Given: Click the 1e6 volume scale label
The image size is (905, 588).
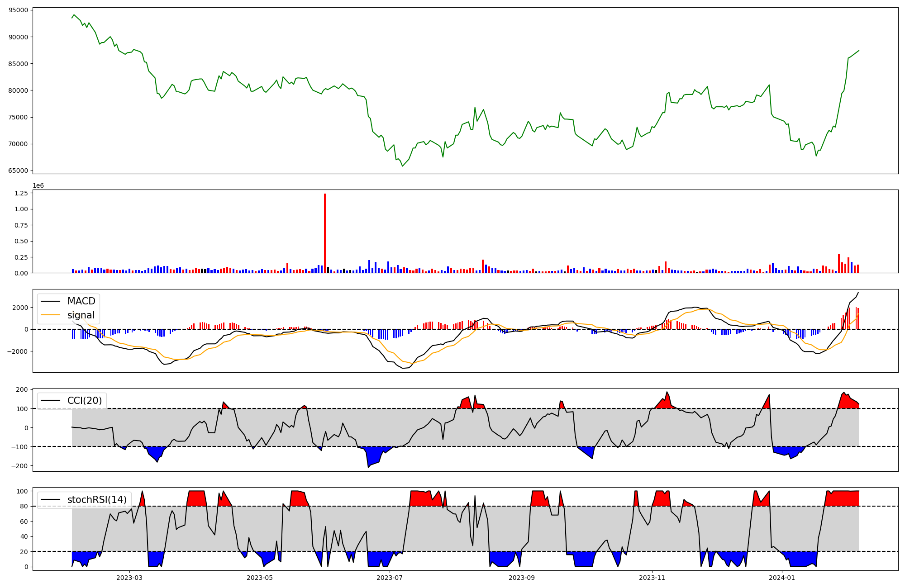Looking at the screenshot, I should point(38,186).
